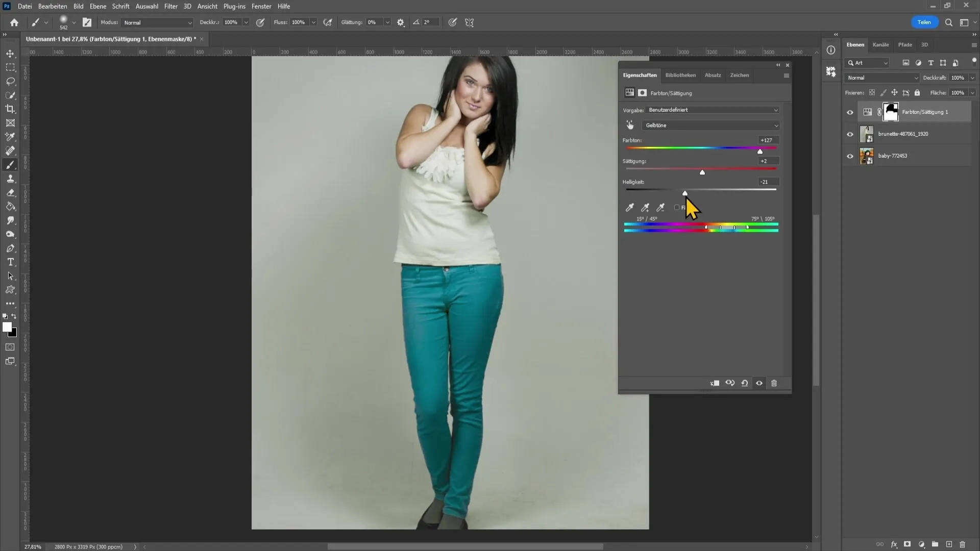Open the Filter menu
This screenshot has width=980, height=551.
point(171,6)
